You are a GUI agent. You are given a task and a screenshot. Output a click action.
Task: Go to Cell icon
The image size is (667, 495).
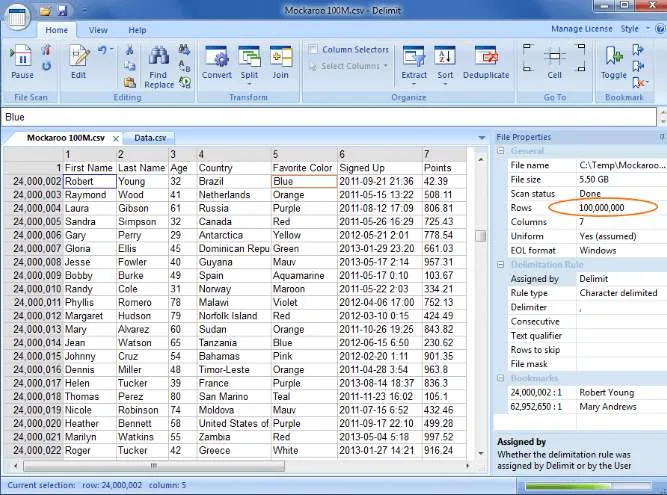click(x=554, y=63)
